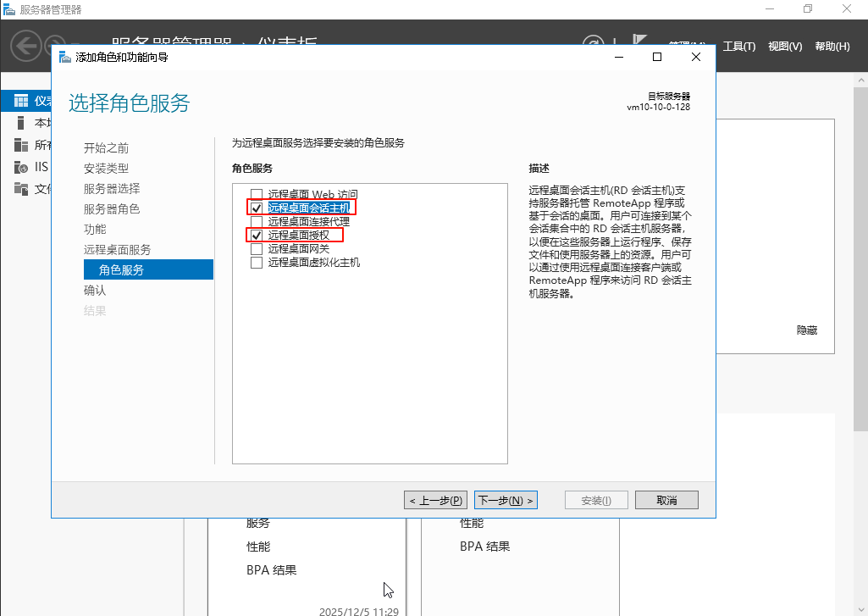Screen dimensions: 868x616
Task: Click the wizard title bar icon
Action: [x=65, y=57]
